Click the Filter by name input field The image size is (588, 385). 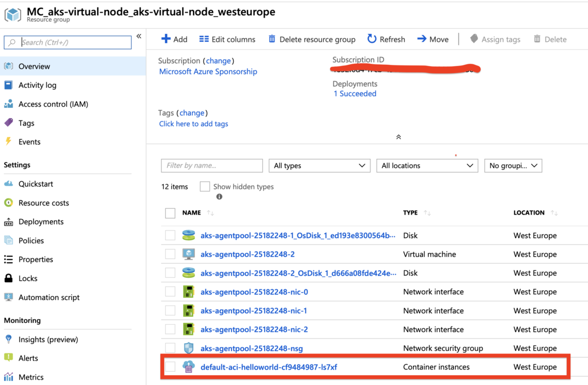click(x=211, y=166)
